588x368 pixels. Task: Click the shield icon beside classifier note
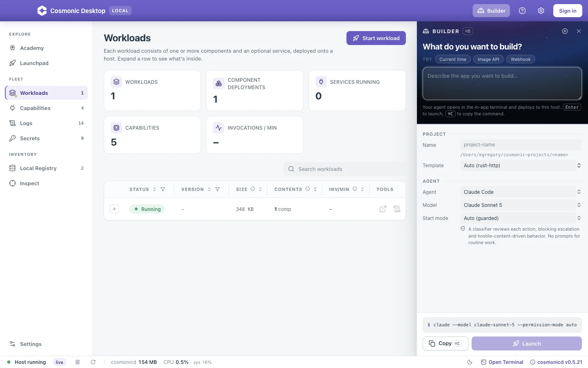tap(463, 229)
